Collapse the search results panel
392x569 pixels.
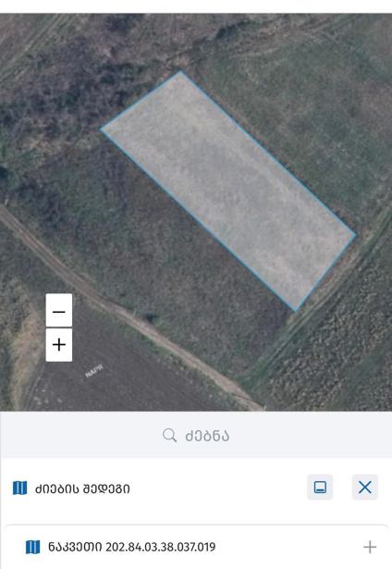pyautogui.click(x=320, y=487)
